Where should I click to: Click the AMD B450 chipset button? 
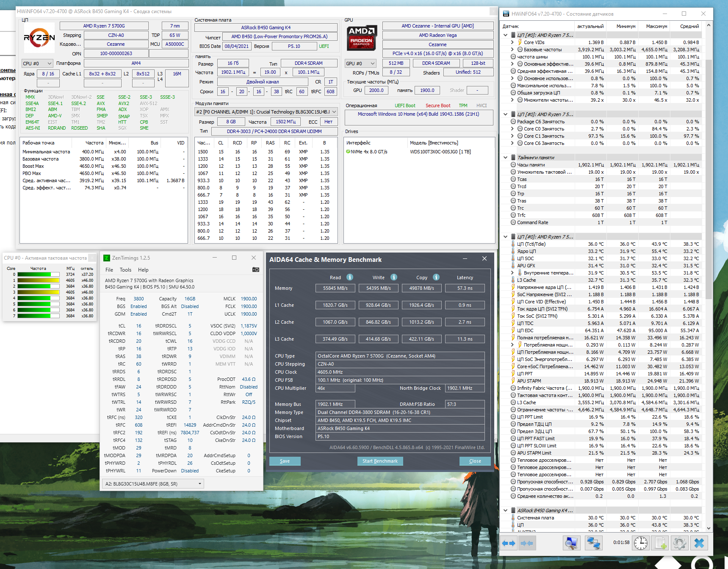280,37
